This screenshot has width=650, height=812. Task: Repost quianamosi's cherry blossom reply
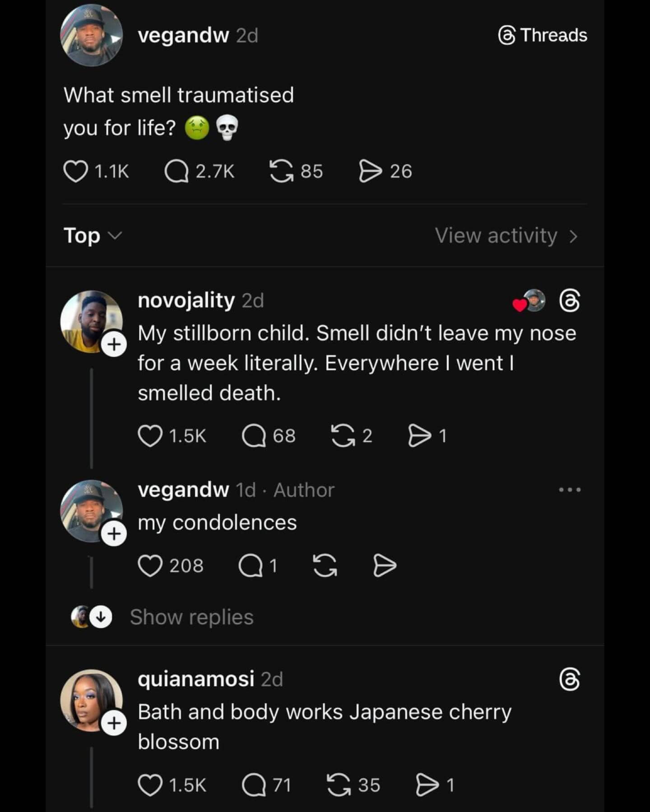tap(339, 785)
